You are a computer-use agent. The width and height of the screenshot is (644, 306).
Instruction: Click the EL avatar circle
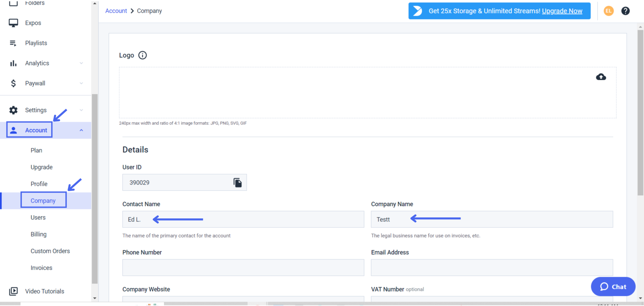(x=608, y=11)
